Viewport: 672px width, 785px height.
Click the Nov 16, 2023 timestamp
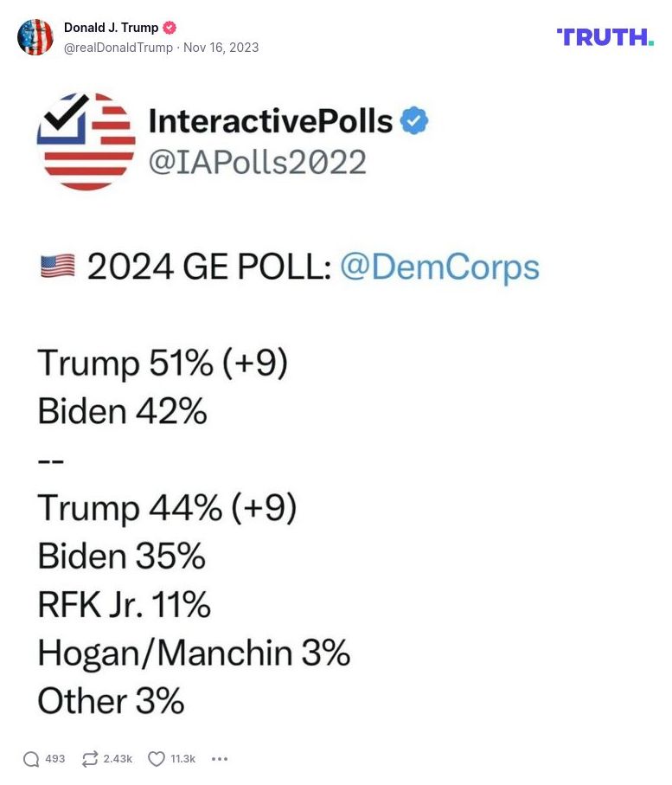click(221, 48)
